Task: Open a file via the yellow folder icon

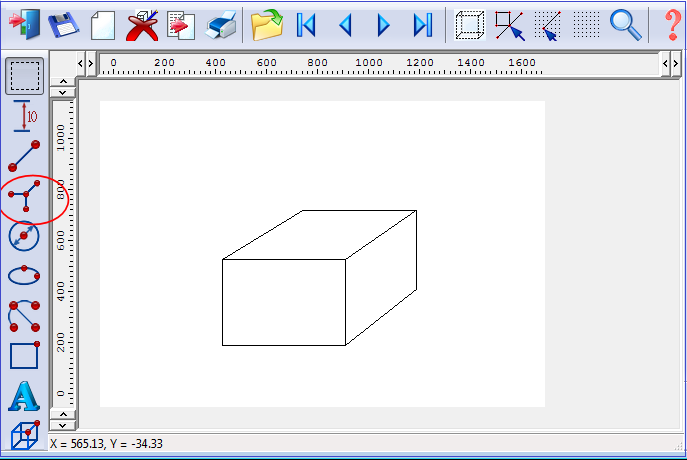Action: coord(266,25)
